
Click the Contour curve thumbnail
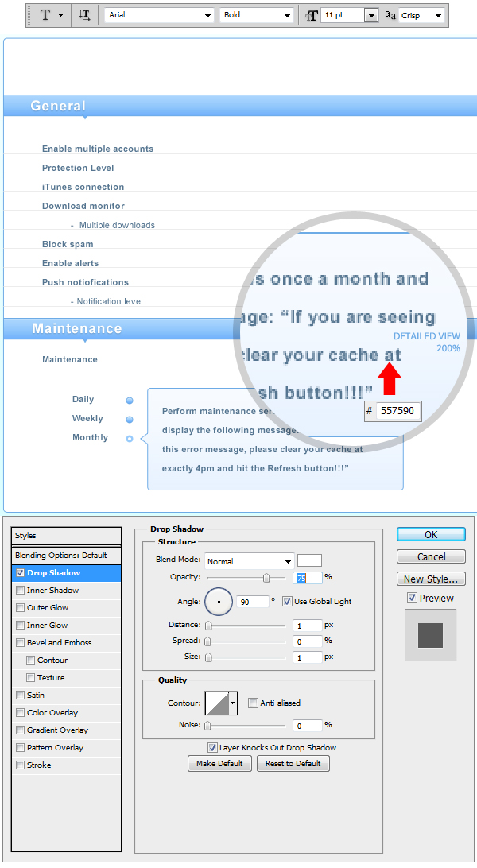tap(217, 703)
